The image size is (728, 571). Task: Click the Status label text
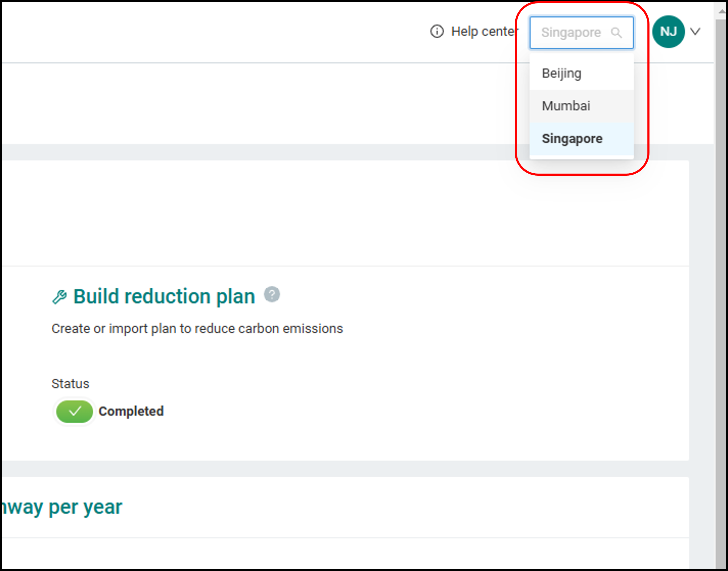pyautogui.click(x=70, y=383)
